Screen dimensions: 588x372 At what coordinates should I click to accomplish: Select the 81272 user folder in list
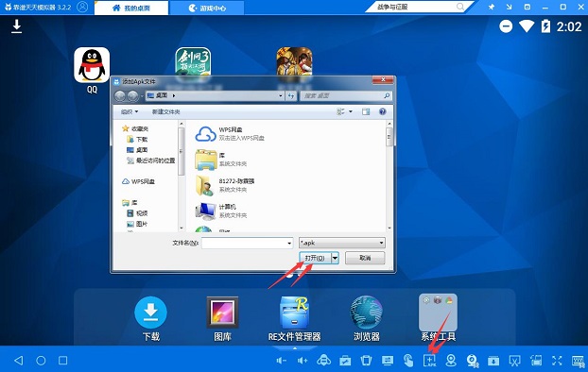coord(225,185)
